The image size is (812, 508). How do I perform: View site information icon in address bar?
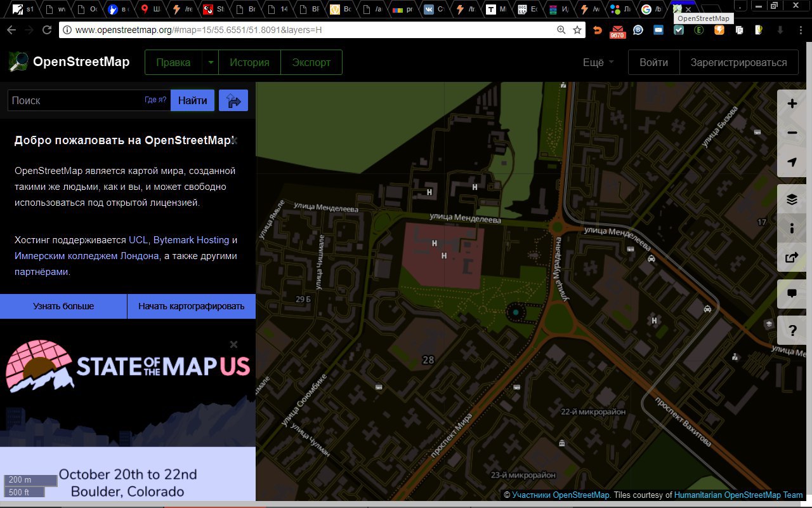67,30
